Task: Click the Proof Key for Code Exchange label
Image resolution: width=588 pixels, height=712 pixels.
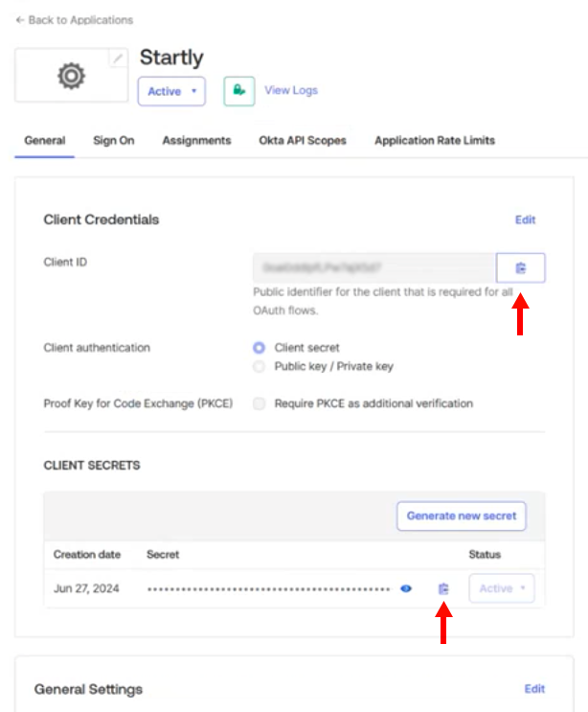Action: 138,403
